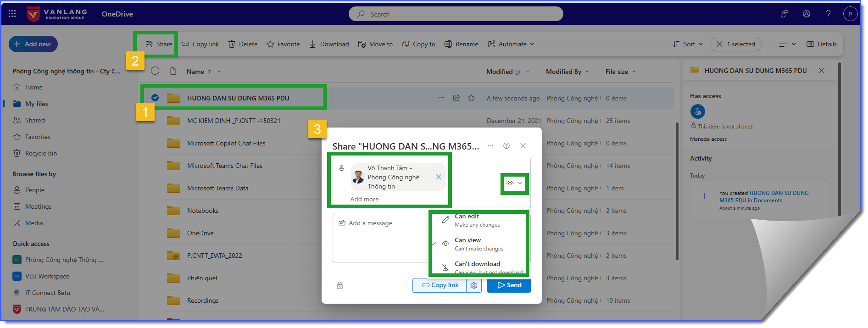Viewport: 868px width, 328px height.
Task: Open the Name column sort dropdown
Action: pyautogui.click(x=219, y=72)
